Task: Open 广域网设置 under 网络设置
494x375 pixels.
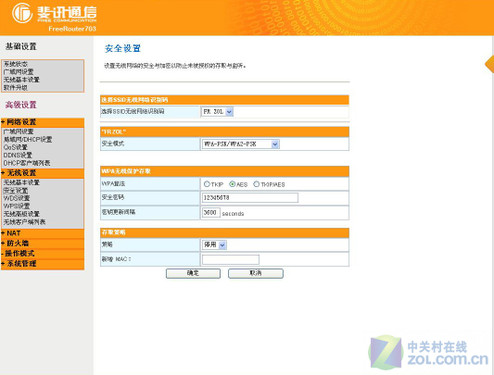Action: click(18, 131)
